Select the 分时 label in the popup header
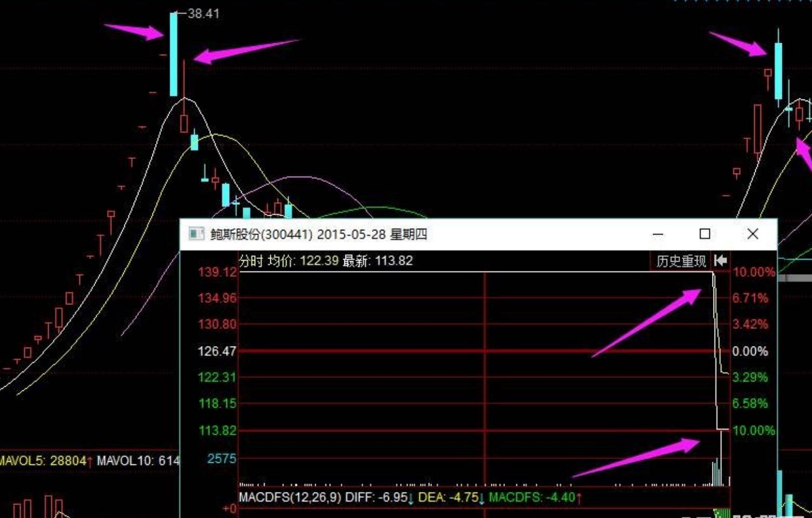The image size is (812, 518). [251, 261]
